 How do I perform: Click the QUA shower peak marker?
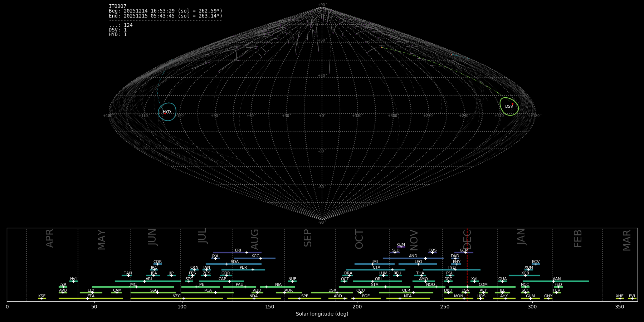coord(502,281)
